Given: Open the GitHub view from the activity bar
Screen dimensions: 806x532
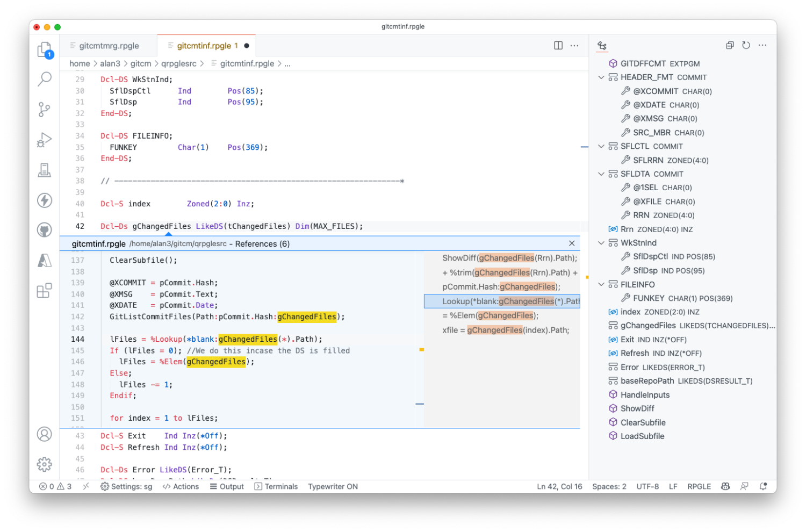Looking at the screenshot, I should [x=45, y=229].
